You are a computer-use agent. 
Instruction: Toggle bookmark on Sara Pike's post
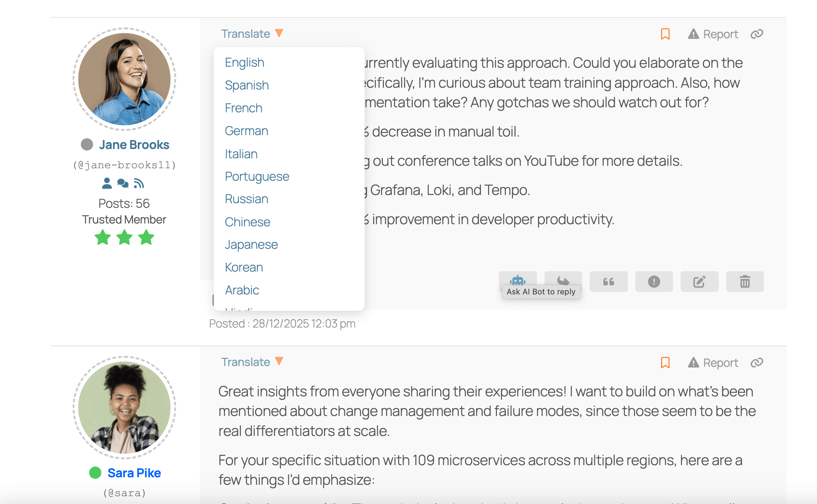[x=665, y=362]
